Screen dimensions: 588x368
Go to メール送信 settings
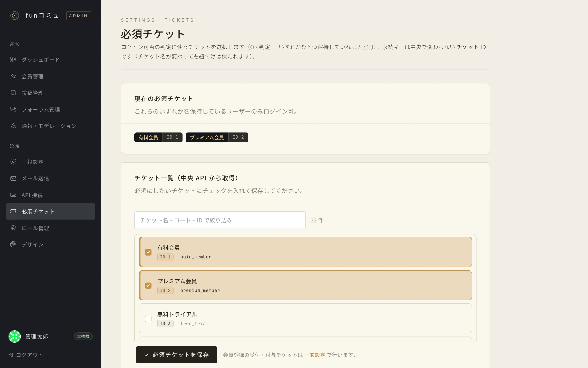click(50, 178)
